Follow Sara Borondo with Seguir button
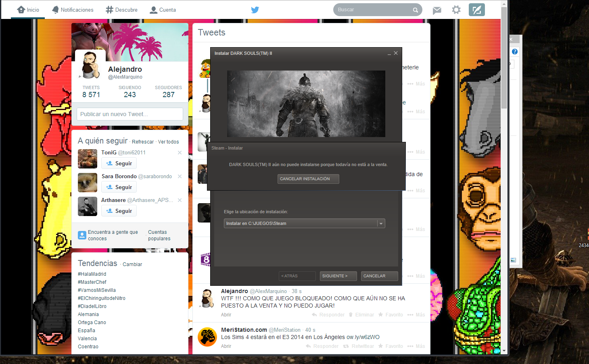Image resolution: width=589 pixels, height=364 pixels. [x=119, y=187]
